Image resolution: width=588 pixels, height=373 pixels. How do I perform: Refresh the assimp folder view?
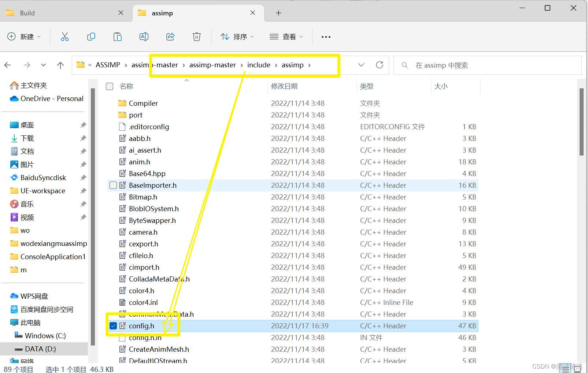coord(380,65)
